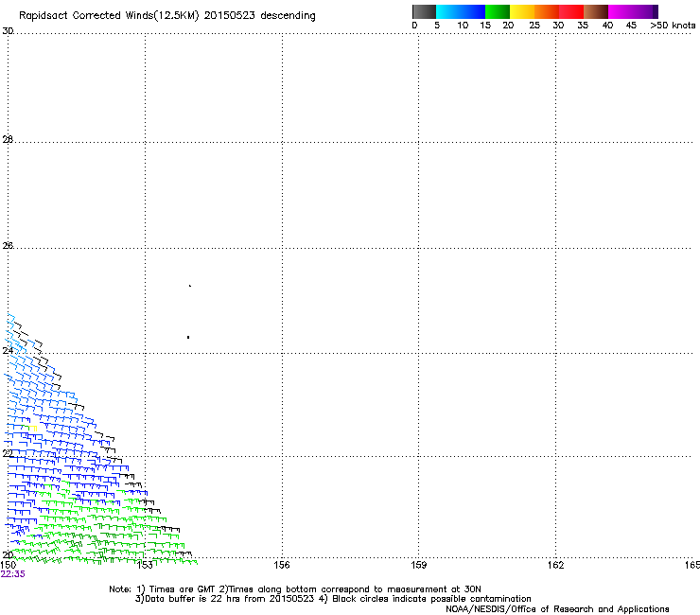The height and width of the screenshot is (615, 700).
Task: Click the latitude label '22'
Action: tap(8, 453)
